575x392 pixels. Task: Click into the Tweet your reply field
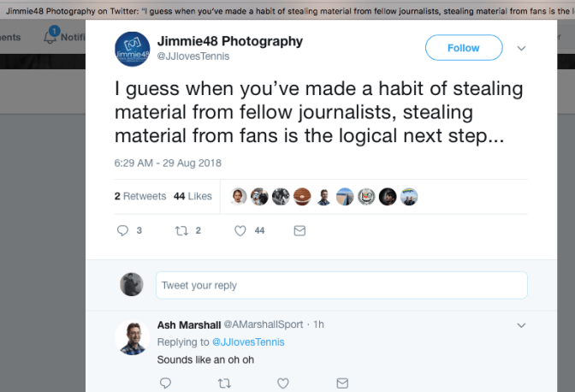coord(341,285)
